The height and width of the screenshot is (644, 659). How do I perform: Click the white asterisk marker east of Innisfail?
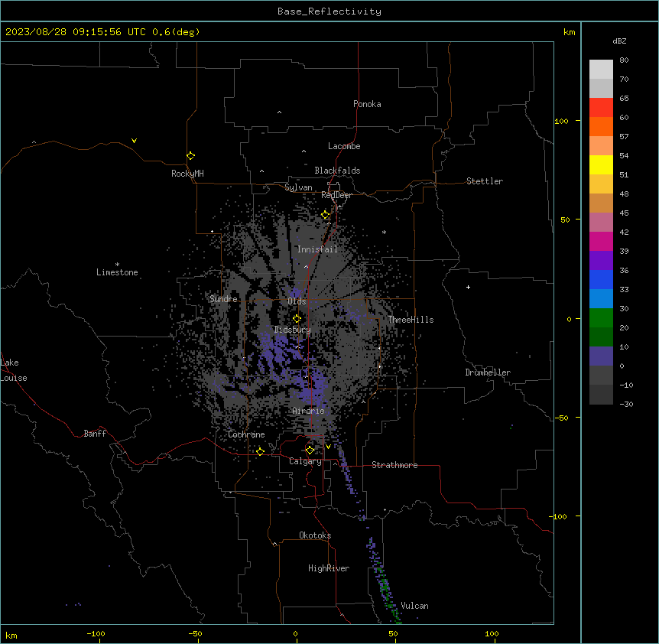coord(384,232)
